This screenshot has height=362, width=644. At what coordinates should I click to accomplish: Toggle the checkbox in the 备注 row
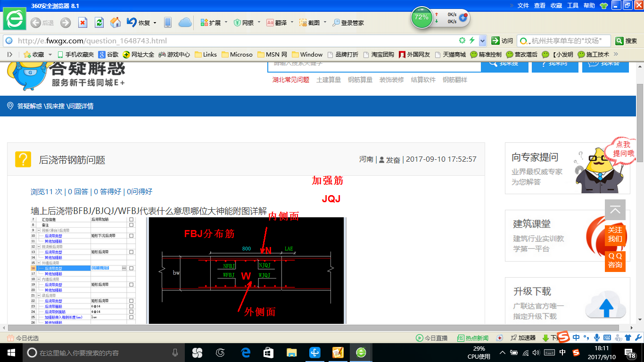tap(131, 225)
